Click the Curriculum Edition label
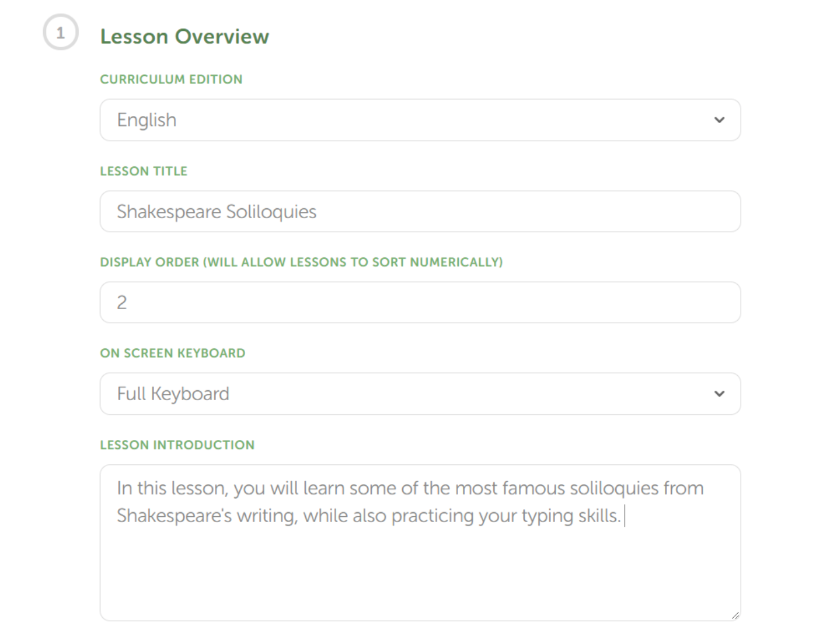The height and width of the screenshot is (644, 837). coord(171,79)
